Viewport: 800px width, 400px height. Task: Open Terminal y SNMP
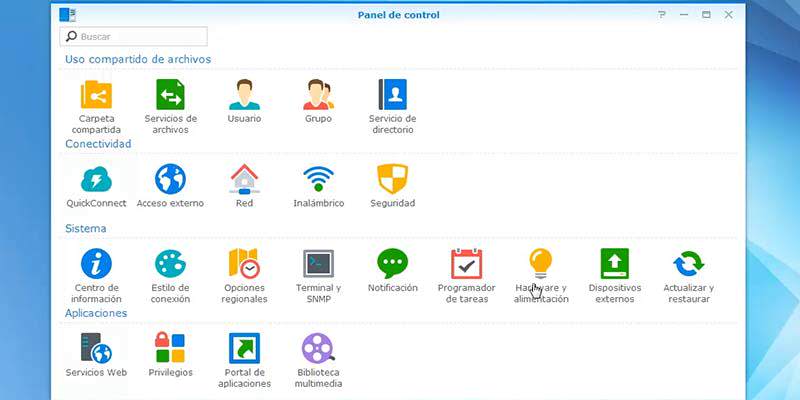pos(318,264)
